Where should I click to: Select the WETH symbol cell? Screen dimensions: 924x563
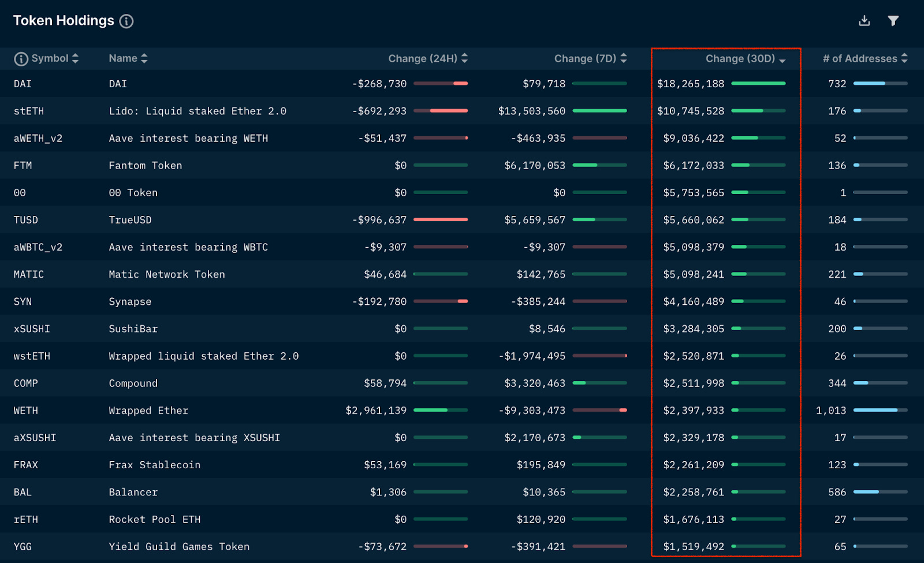click(x=26, y=410)
